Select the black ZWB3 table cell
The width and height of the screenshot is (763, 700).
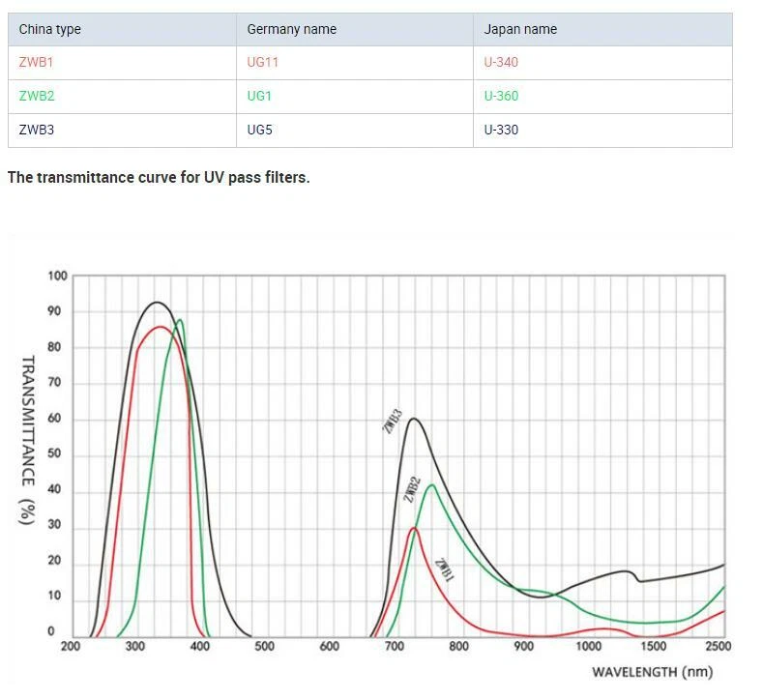37,130
